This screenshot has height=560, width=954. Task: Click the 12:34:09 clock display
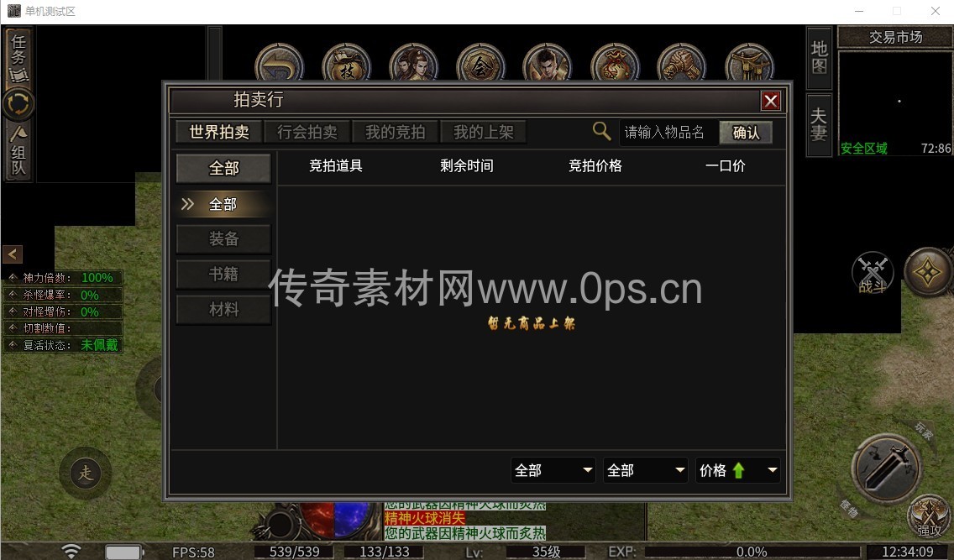coord(907,552)
